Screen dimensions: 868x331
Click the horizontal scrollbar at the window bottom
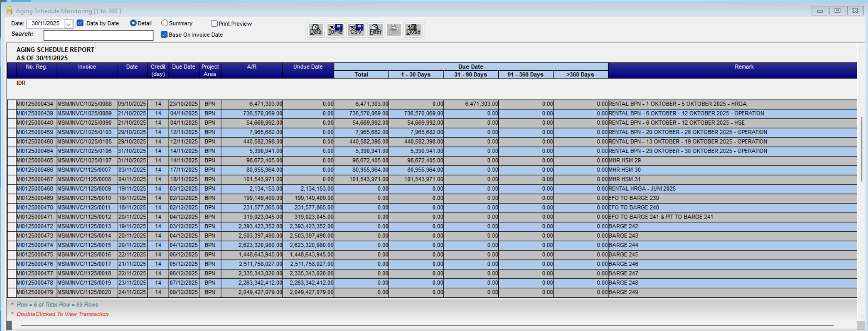point(427,325)
